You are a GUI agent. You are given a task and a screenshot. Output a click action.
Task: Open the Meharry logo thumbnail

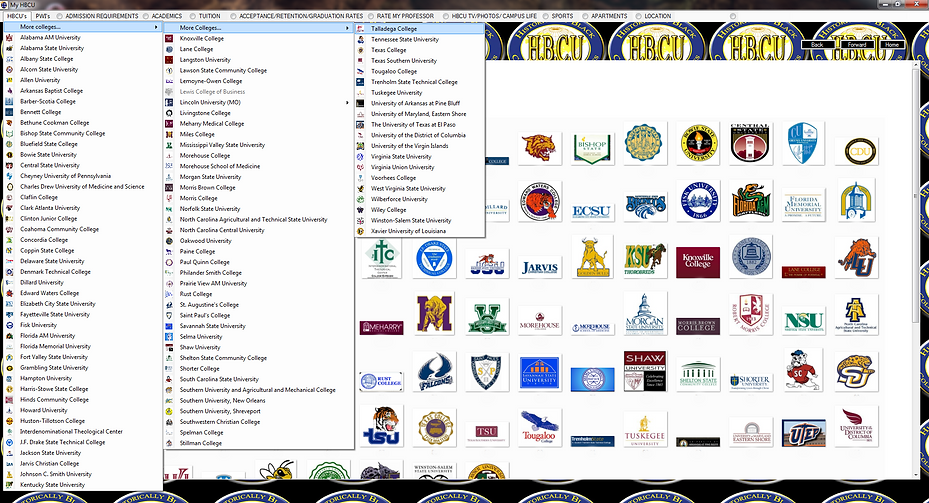(x=382, y=328)
